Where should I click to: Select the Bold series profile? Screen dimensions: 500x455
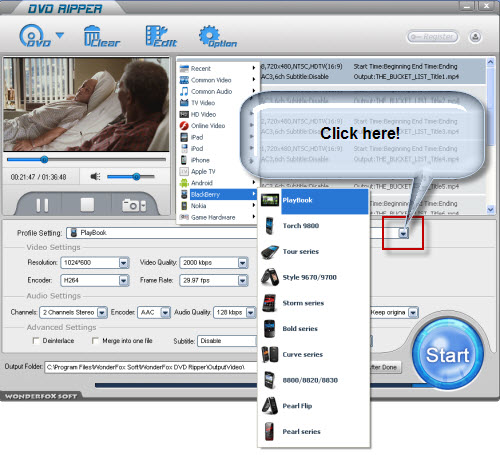point(314,328)
